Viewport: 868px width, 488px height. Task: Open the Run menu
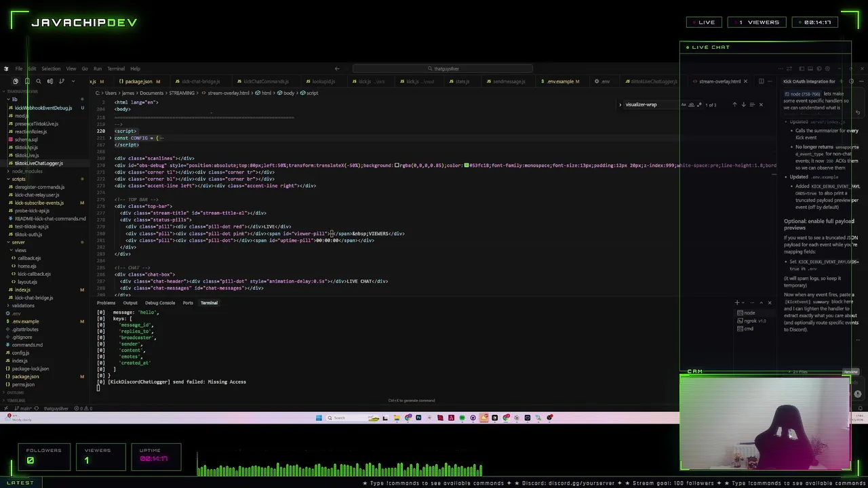point(98,68)
